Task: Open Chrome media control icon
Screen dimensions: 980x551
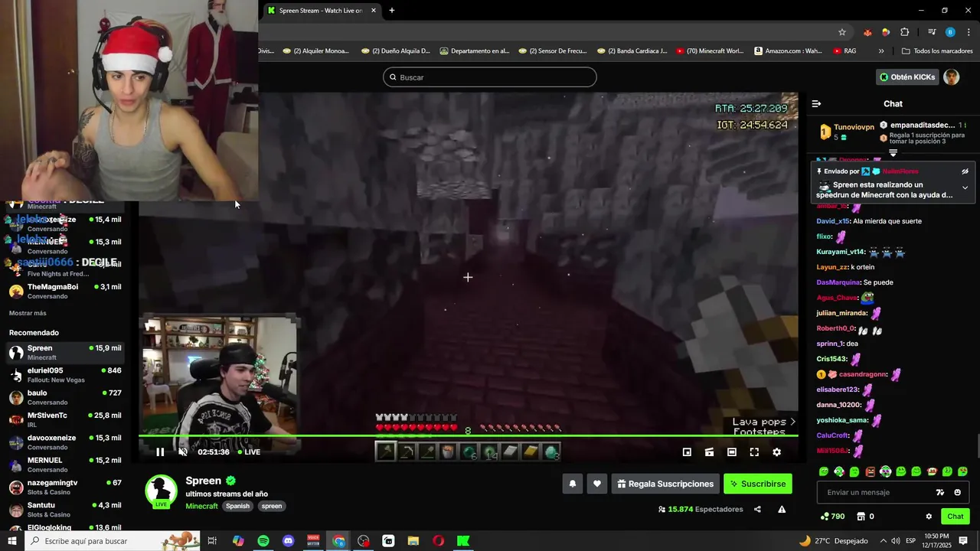Action: tap(932, 32)
